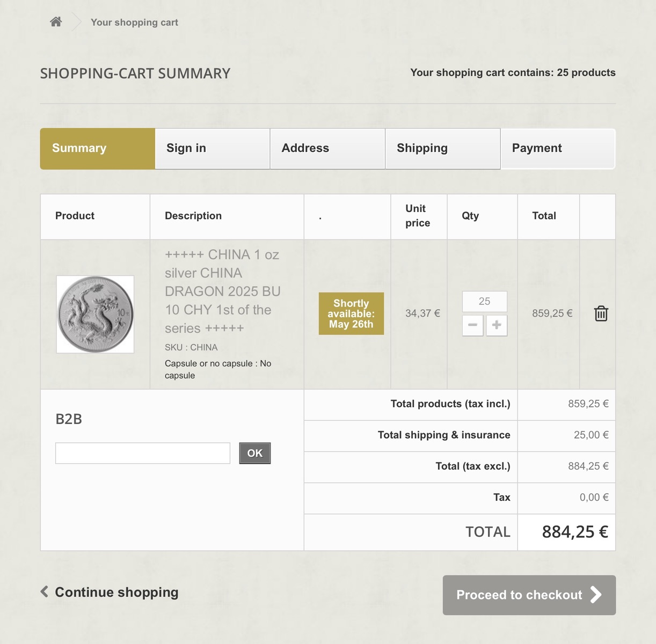Click the home icon in breadcrumb
Screen dimensions: 656x644
[x=56, y=21]
